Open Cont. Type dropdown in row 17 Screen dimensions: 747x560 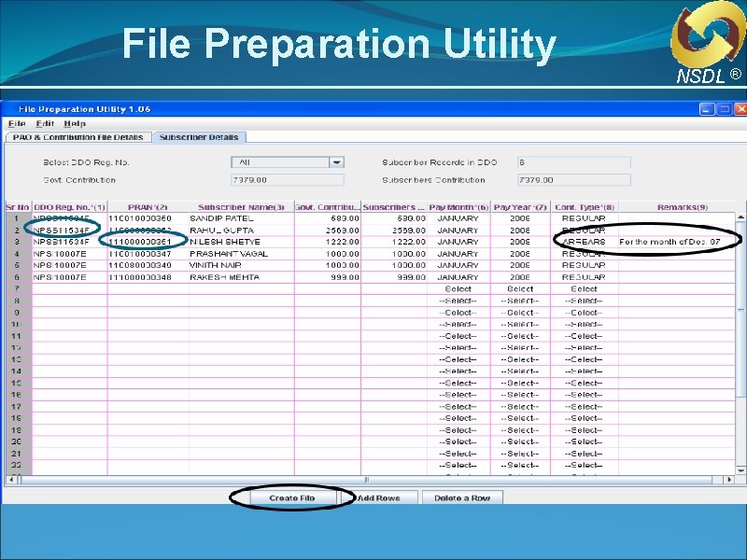click(585, 407)
